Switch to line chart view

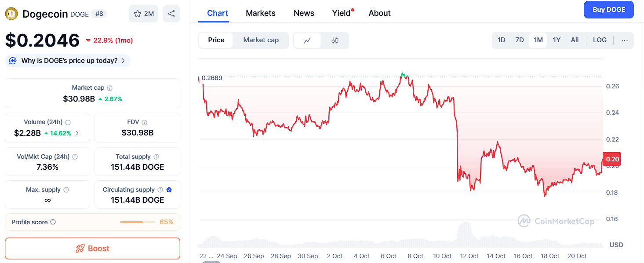click(307, 40)
